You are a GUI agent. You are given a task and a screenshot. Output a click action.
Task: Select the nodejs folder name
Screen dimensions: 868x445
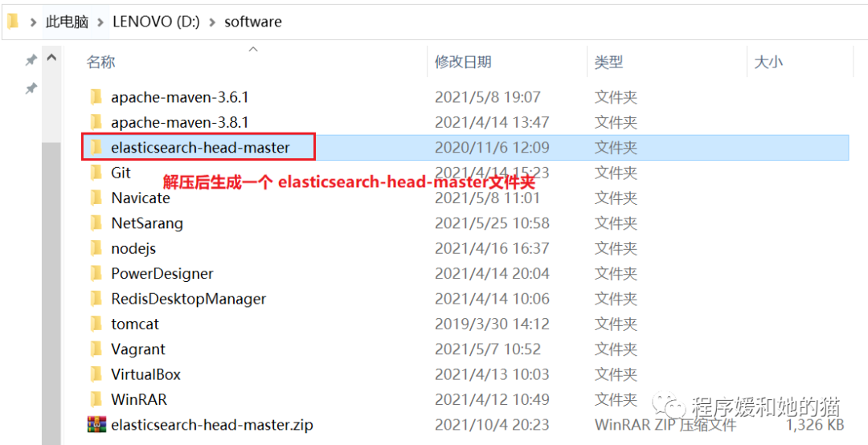(133, 248)
